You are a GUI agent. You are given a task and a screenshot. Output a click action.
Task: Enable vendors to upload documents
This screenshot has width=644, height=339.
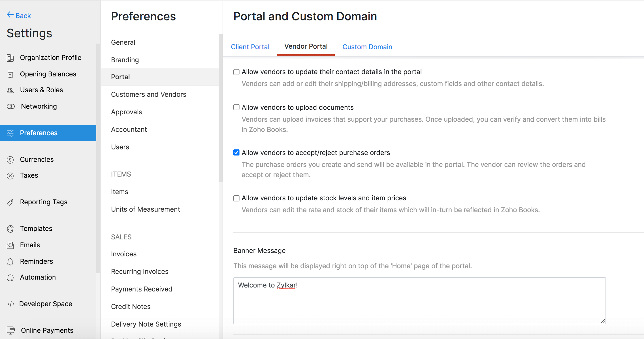[x=236, y=107]
